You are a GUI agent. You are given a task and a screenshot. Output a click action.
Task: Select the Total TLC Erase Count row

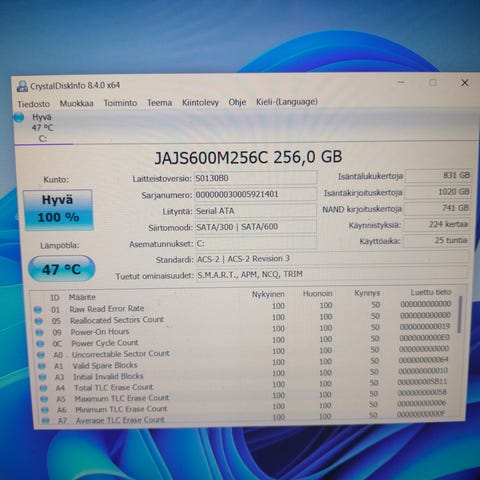[x=243, y=385]
